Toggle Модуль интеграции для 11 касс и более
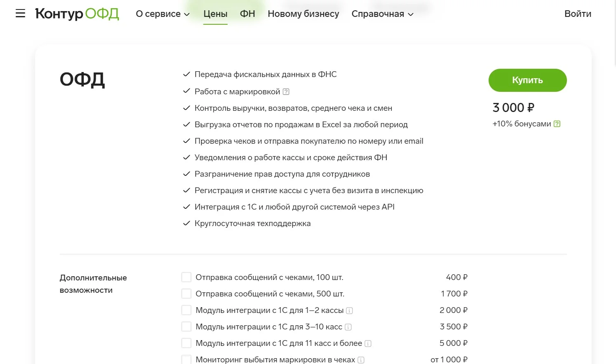Image resolution: width=616 pixels, height=364 pixels. point(186,343)
